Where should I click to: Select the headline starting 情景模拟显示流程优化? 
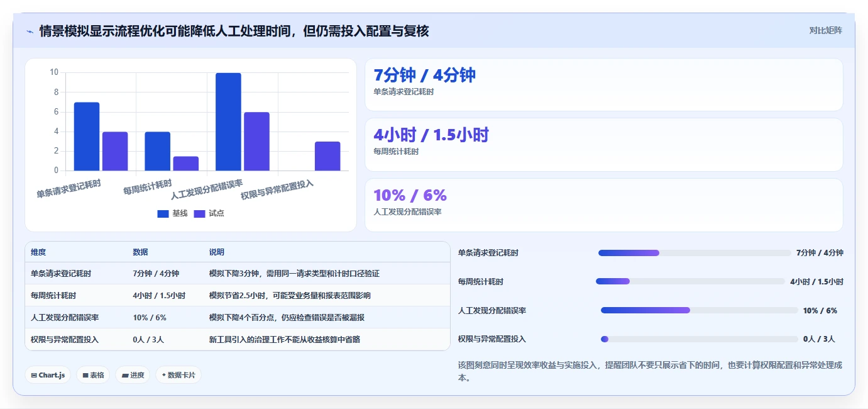[x=234, y=31]
